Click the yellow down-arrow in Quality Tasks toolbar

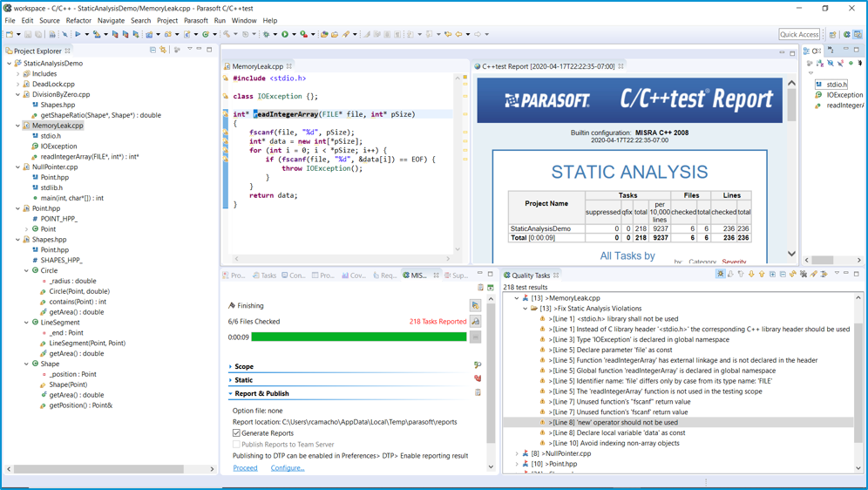(751, 274)
